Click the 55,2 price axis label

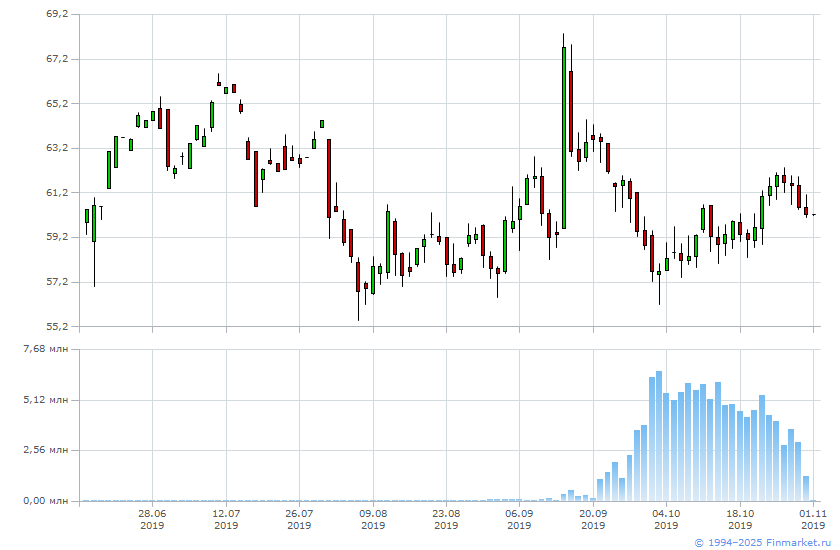point(57,326)
